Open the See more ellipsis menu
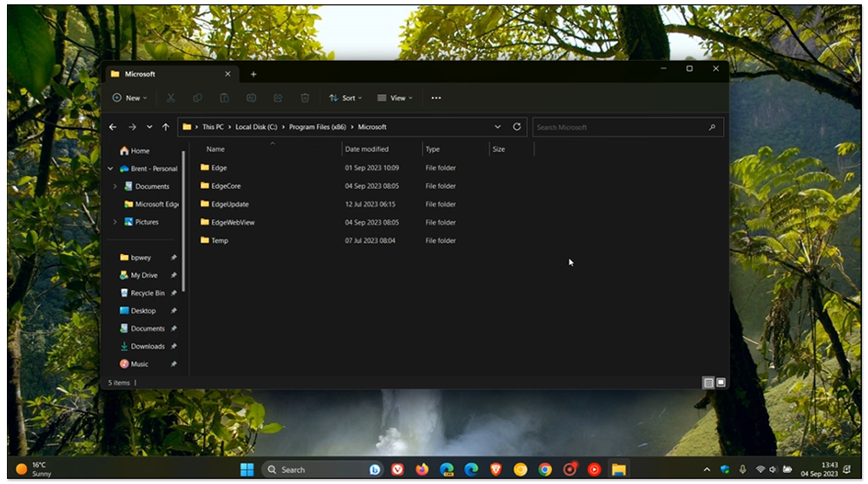This screenshot has width=868, height=484. 437,98
